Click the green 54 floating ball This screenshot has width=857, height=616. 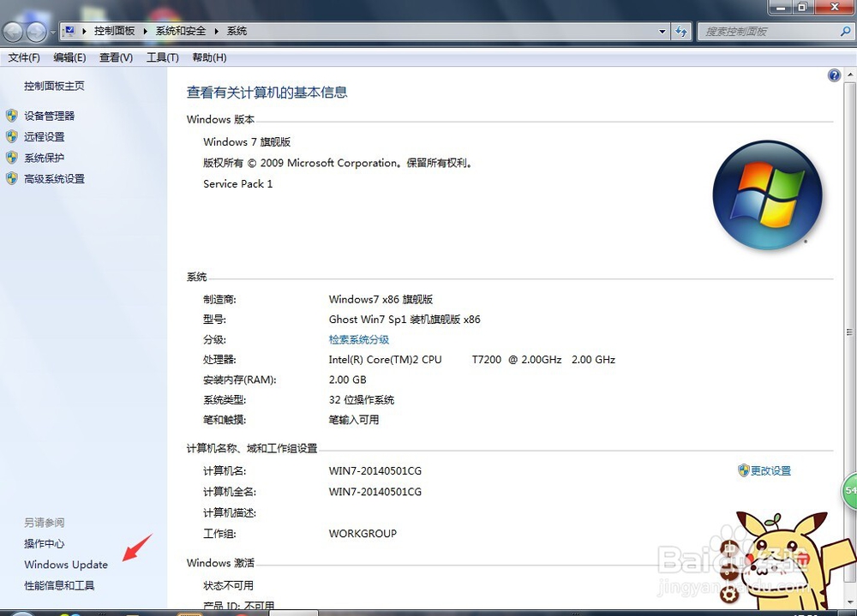point(848,491)
